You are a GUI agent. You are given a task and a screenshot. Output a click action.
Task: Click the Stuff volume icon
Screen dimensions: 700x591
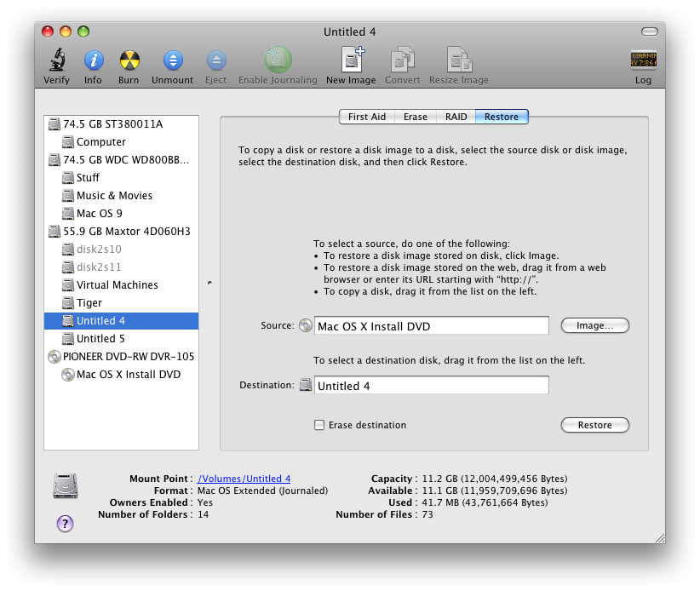pos(68,178)
